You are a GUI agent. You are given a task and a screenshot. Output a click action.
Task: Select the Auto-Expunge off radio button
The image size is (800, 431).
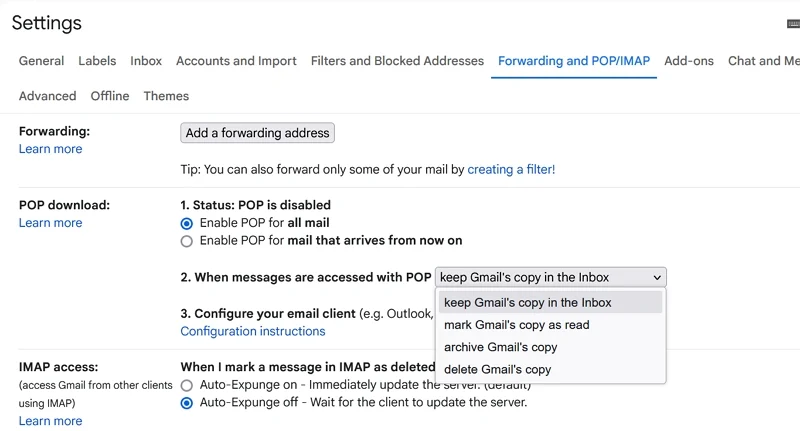pos(187,403)
